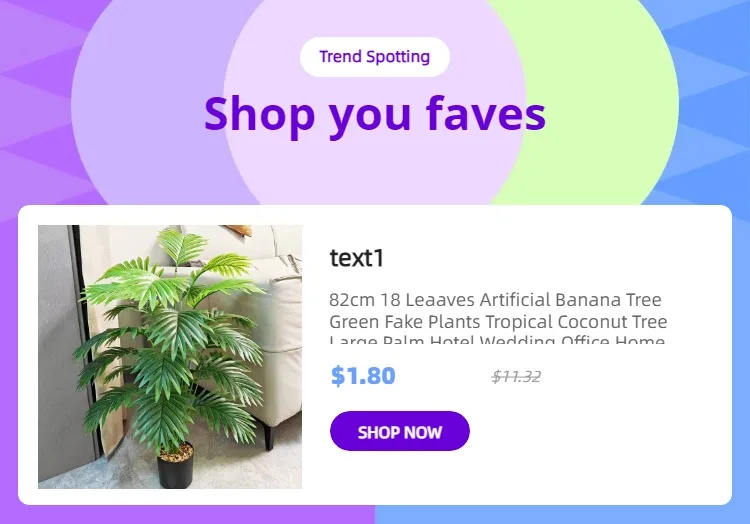The height and width of the screenshot is (524, 750).
Task: Click the palm leaves in the photo
Action: (x=167, y=335)
